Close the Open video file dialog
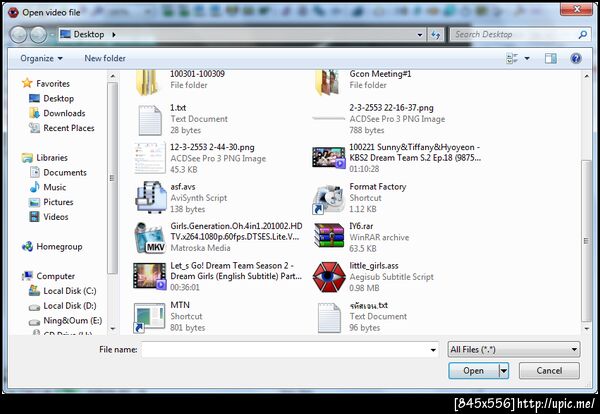Image resolution: width=600 pixels, height=414 pixels. [x=576, y=9]
